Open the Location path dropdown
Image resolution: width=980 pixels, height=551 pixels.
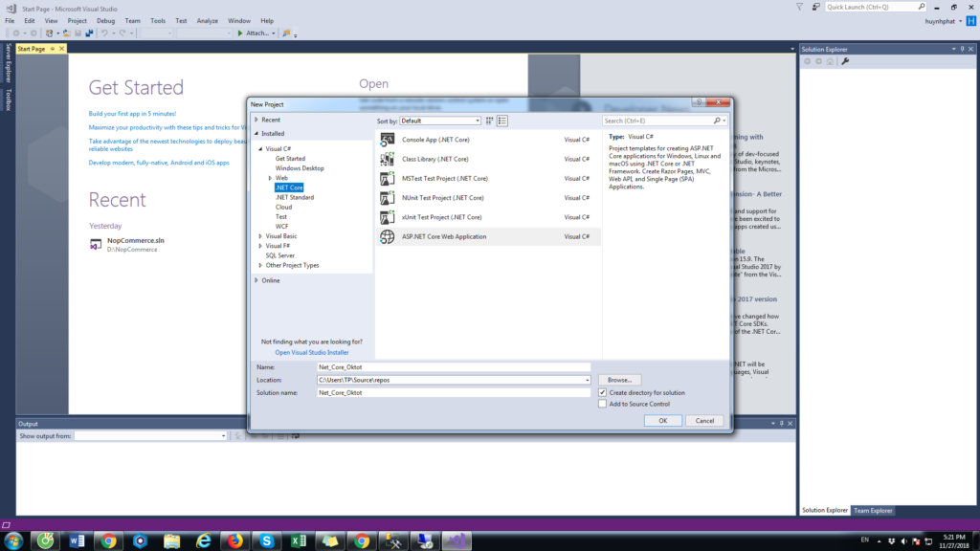click(x=587, y=380)
